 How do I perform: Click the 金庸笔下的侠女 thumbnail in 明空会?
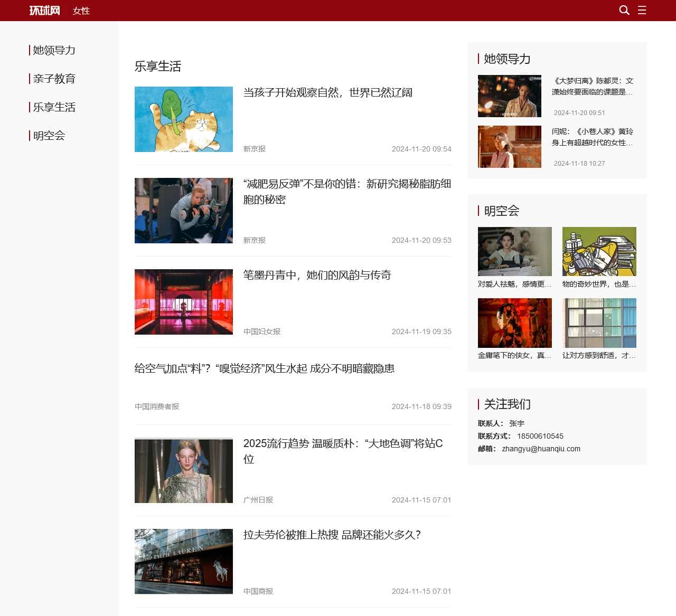pyautogui.click(x=514, y=323)
